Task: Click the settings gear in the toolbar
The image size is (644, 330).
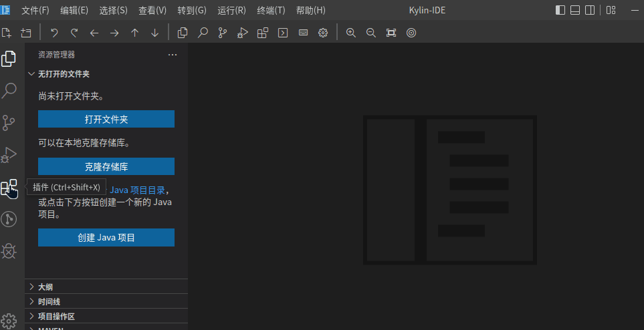Action: [x=323, y=33]
